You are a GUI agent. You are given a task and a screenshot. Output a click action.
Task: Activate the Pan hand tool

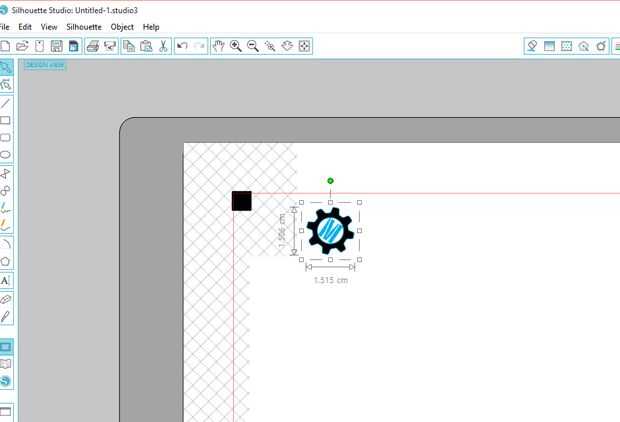[x=218, y=46]
